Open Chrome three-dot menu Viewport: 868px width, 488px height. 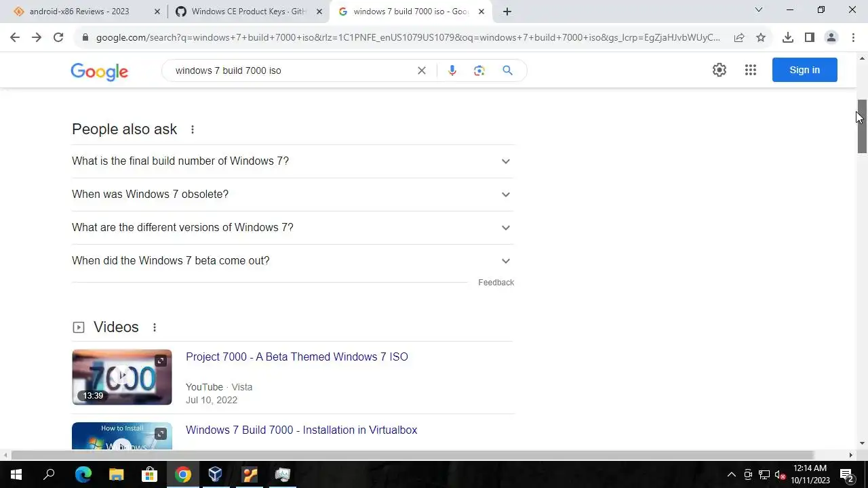pyautogui.click(x=853, y=37)
